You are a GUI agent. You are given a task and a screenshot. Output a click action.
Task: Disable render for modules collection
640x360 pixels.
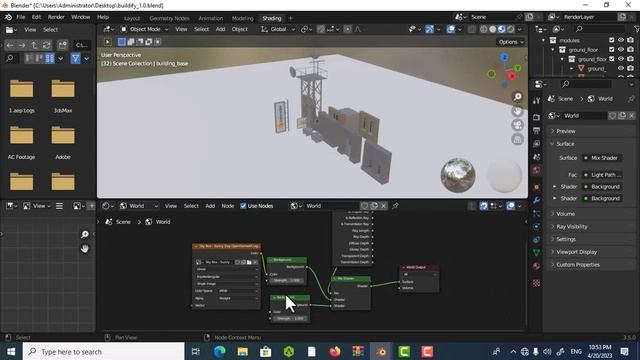pyautogui.click(x=631, y=40)
